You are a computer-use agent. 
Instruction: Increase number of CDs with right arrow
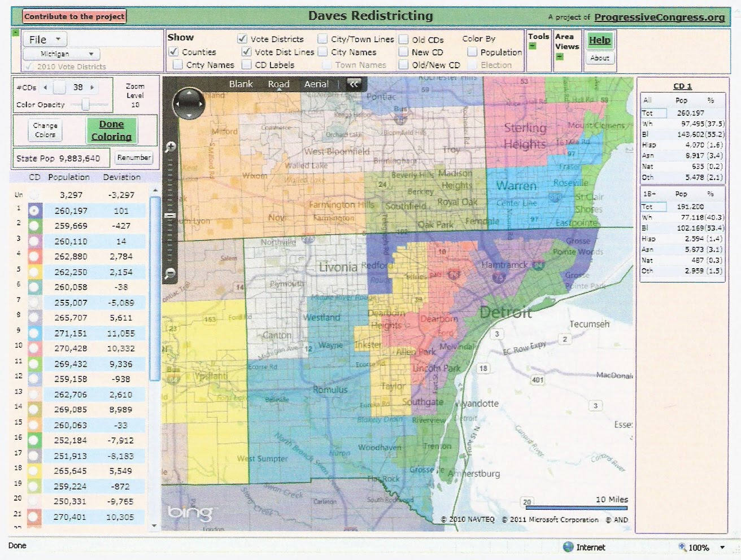click(92, 88)
